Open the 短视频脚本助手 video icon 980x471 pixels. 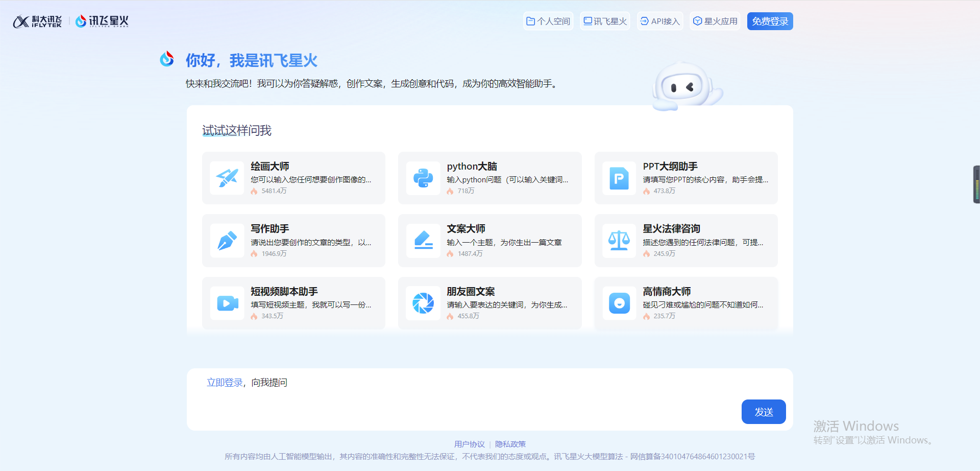tap(227, 303)
